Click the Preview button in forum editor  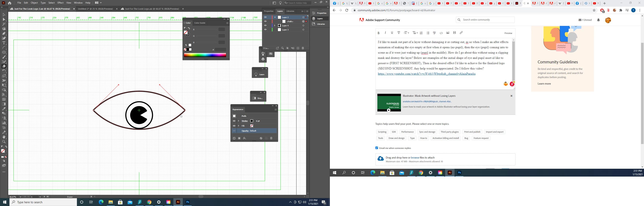(508, 33)
